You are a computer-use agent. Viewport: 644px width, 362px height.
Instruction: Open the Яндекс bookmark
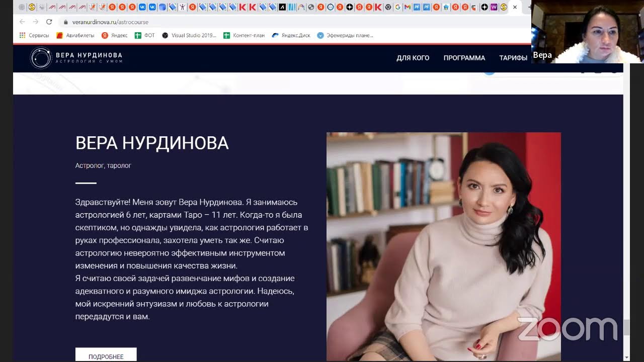click(x=114, y=35)
